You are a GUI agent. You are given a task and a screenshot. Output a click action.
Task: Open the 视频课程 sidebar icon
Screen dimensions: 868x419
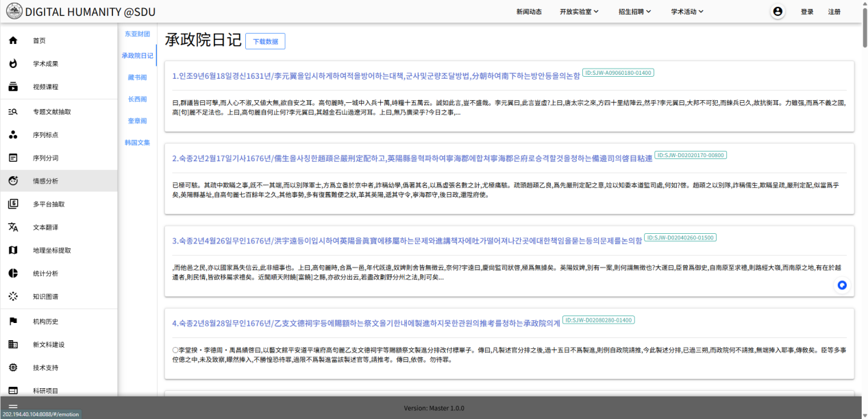(x=13, y=87)
